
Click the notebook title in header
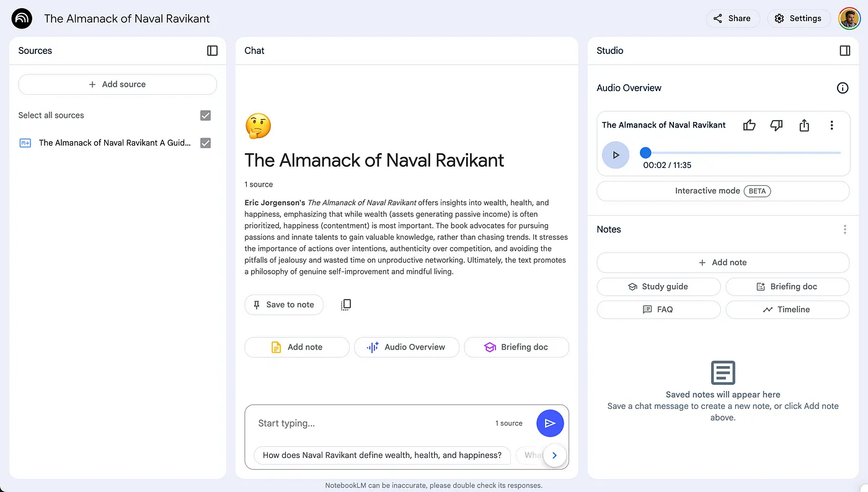tap(127, 19)
